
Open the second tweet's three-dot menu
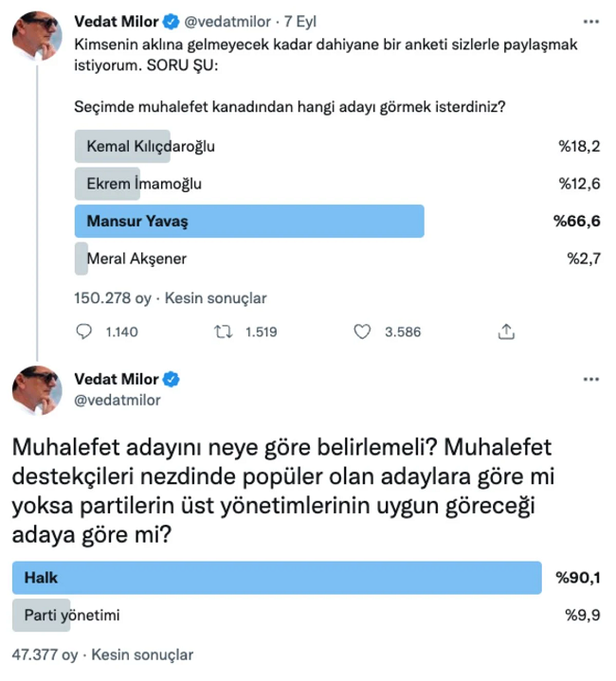click(590, 379)
